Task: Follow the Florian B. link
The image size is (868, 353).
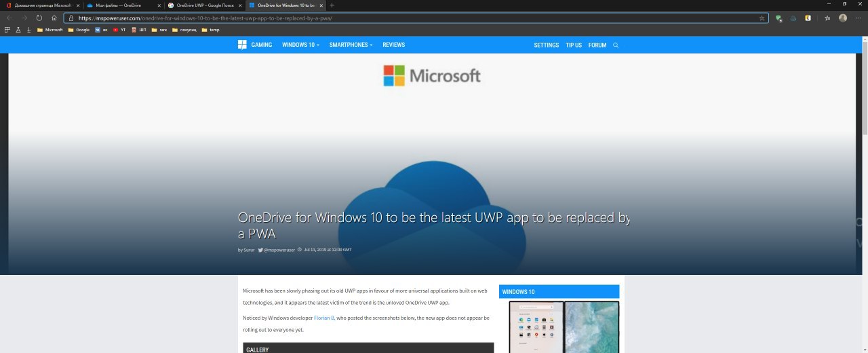Action: click(324, 318)
